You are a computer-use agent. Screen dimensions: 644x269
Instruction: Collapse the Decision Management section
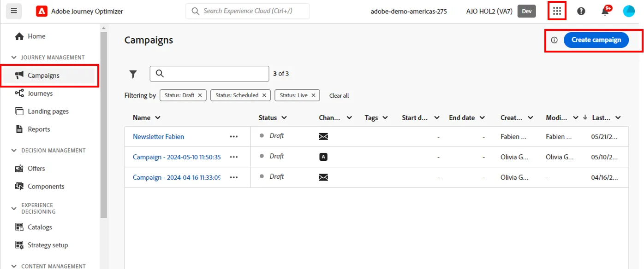pyautogui.click(x=13, y=151)
